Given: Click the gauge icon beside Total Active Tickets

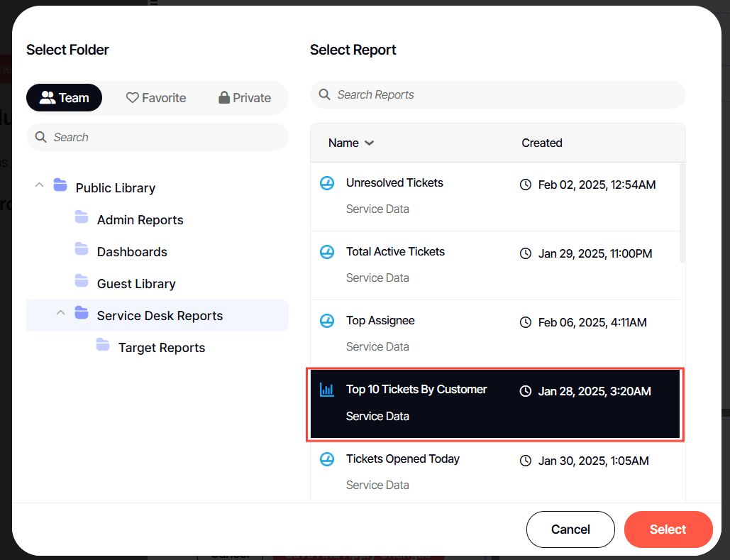Looking at the screenshot, I should tap(326, 252).
